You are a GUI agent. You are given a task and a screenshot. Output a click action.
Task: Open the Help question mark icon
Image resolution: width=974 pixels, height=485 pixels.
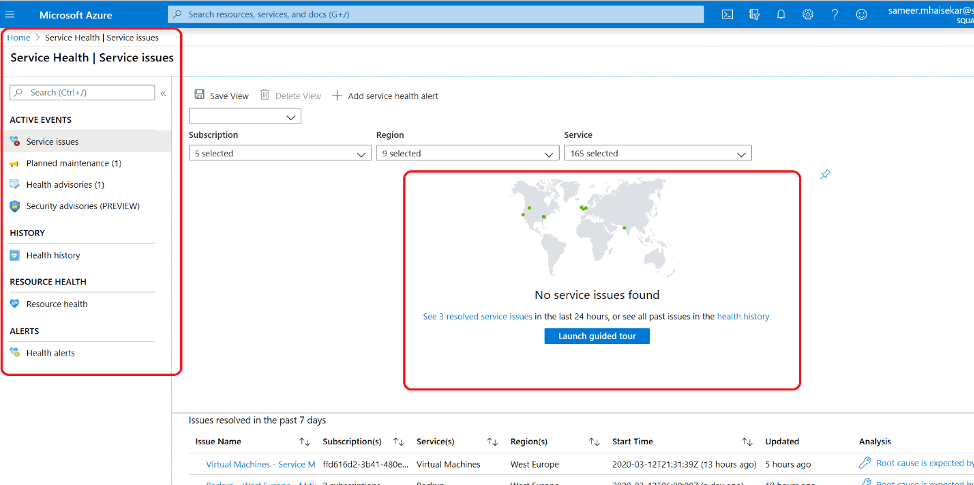(x=835, y=14)
